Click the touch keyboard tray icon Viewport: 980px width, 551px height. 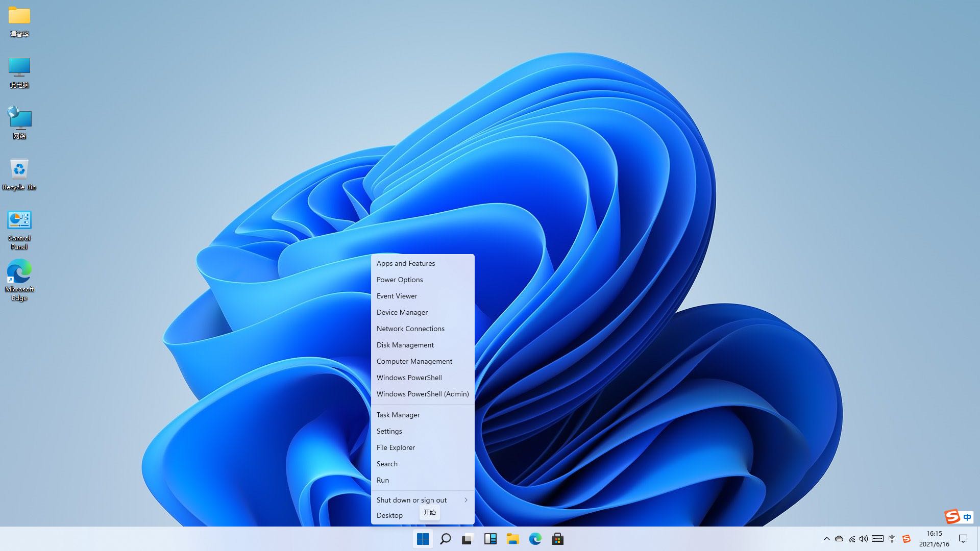[877, 539]
